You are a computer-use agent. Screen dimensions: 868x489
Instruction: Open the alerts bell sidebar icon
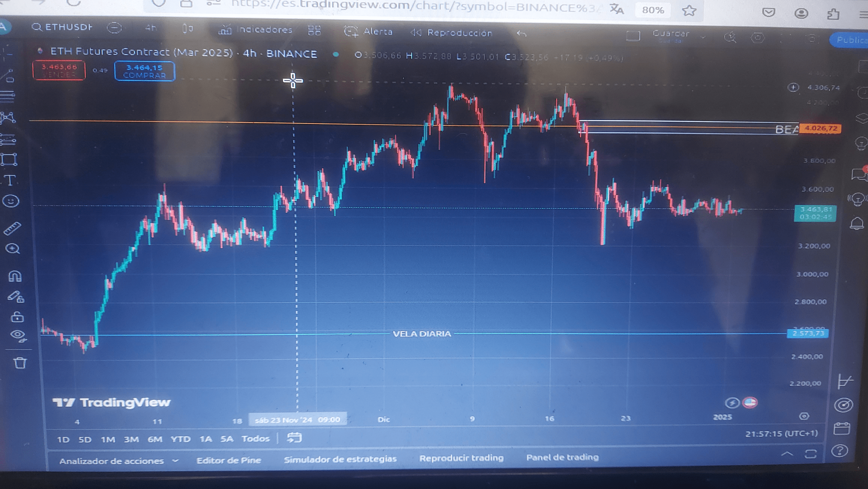(x=856, y=223)
